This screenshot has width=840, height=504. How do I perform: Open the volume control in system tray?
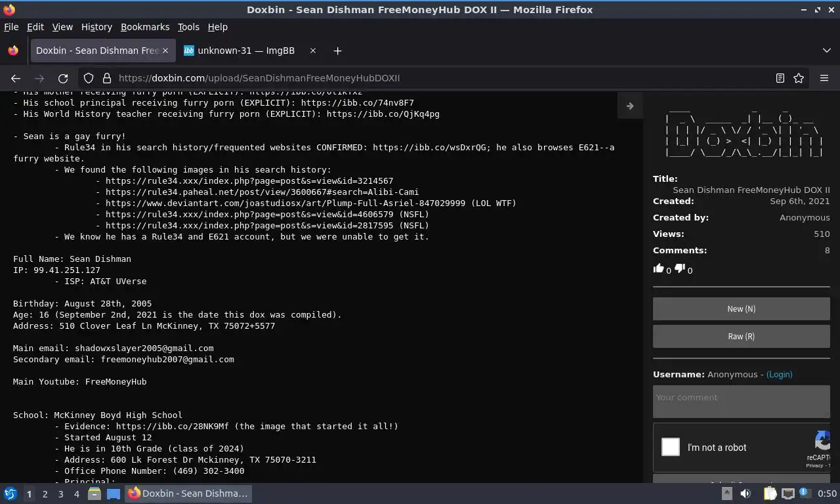tap(746, 493)
